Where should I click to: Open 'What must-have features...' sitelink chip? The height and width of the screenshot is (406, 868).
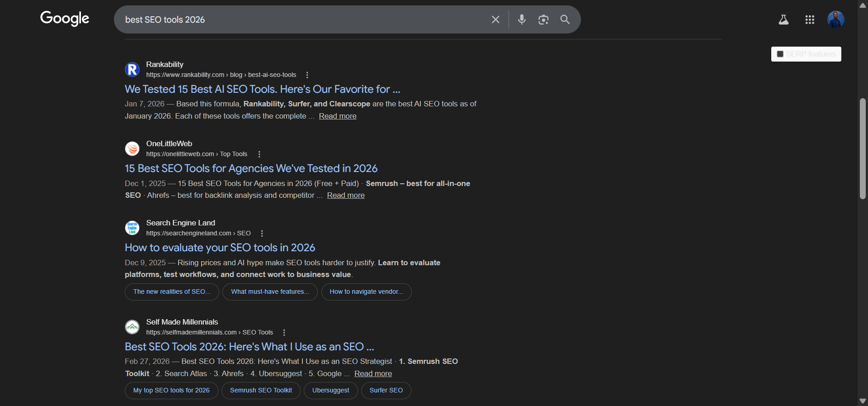pyautogui.click(x=270, y=292)
